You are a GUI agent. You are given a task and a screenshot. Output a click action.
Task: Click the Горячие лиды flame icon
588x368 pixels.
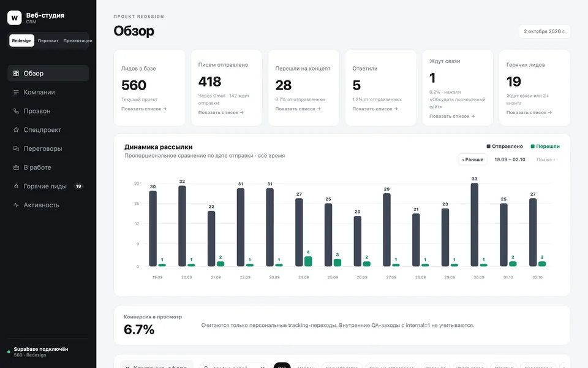[16, 186]
